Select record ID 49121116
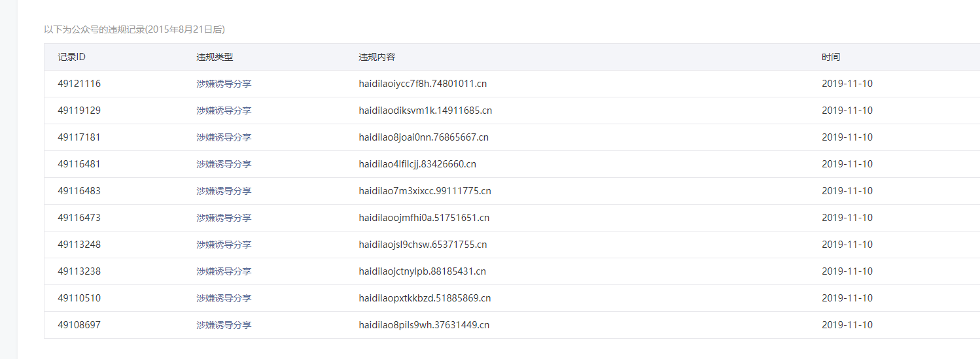The width and height of the screenshot is (980, 359). [x=79, y=84]
